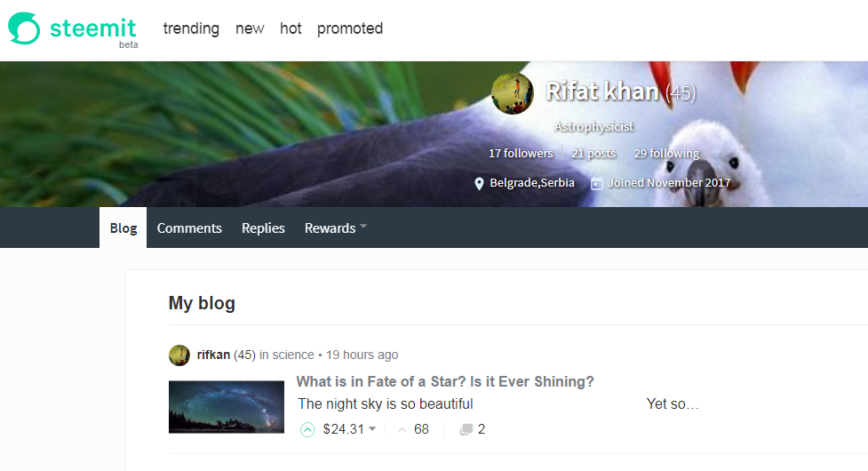The height and width of the screenshot is (471, 868).
Task: Expand the Rewards dropdown menu
Action: 336,228
